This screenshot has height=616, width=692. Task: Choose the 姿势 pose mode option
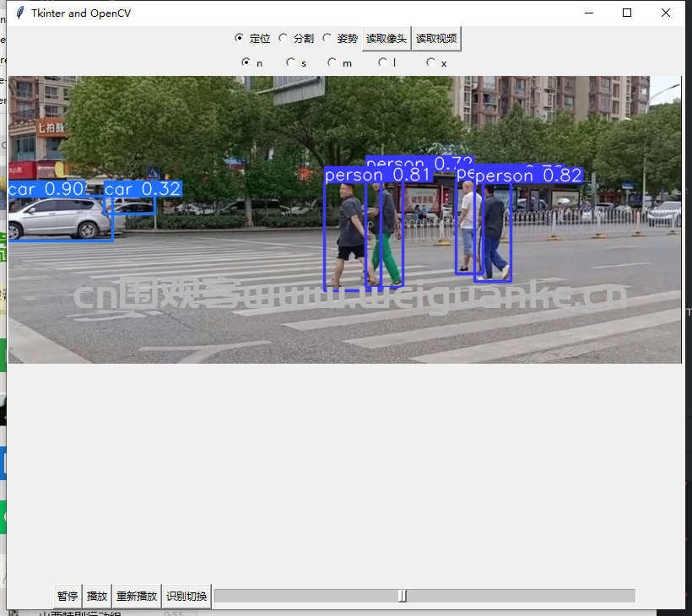click(x=327, y=38)
